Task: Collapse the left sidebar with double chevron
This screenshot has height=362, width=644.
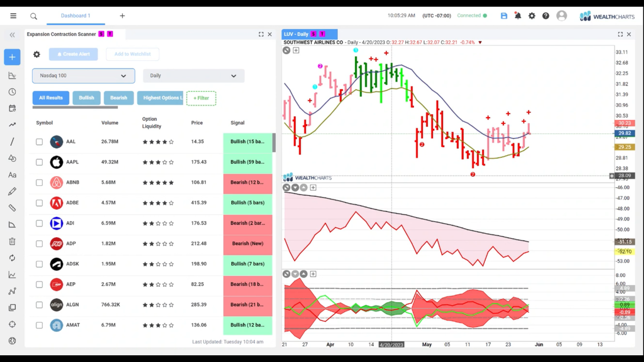Action: click(x=12, y=35)
